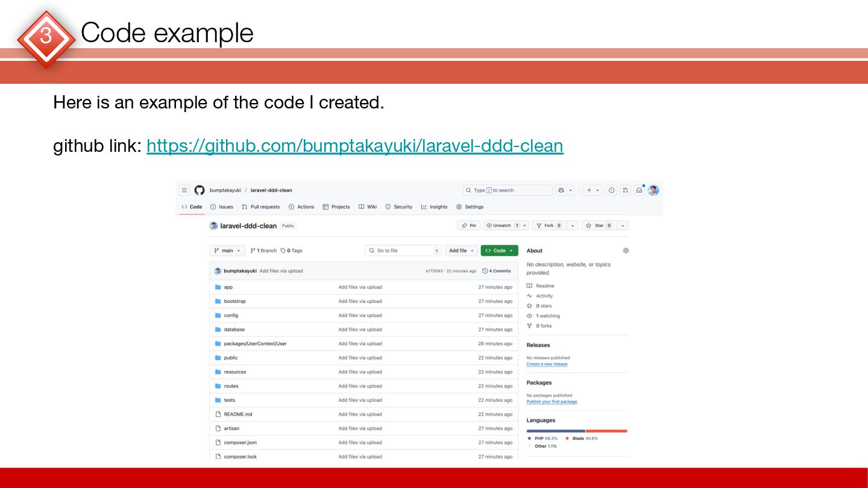868x488 pixels.
Task: Open the bootstrap folder
Action: pyautogui.click(x=234, y=301)
